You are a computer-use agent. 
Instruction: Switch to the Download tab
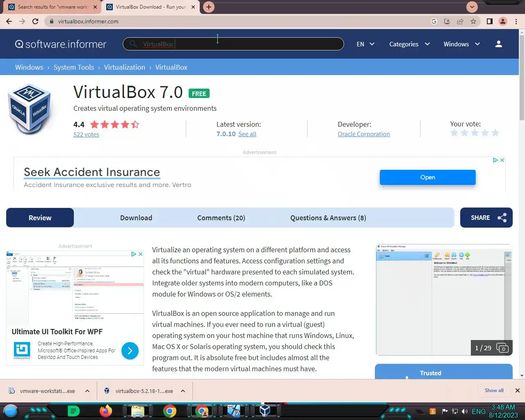coord(136,218)
